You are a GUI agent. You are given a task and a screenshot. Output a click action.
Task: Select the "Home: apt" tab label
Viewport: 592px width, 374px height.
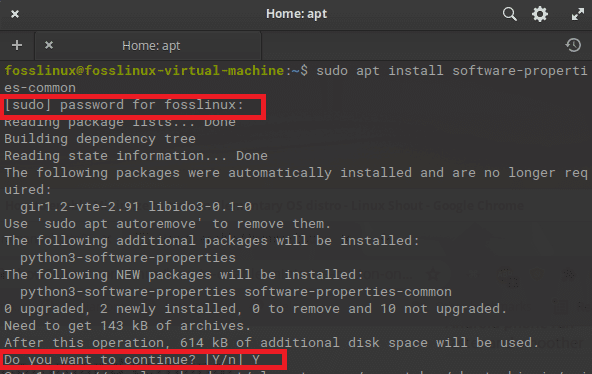pyautogui.click(x=151, y=46)
